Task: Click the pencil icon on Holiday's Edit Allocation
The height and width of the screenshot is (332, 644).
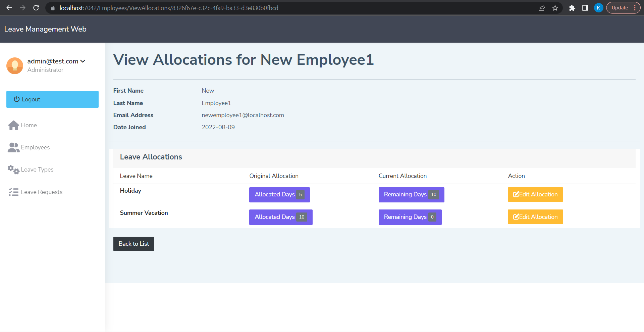Action: pyautogui.click(x=516, y=194)
